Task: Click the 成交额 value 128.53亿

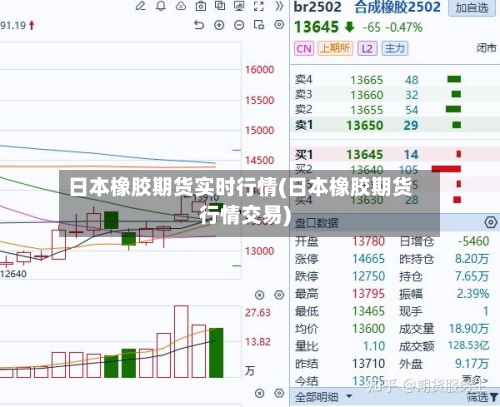Action: 468,345
